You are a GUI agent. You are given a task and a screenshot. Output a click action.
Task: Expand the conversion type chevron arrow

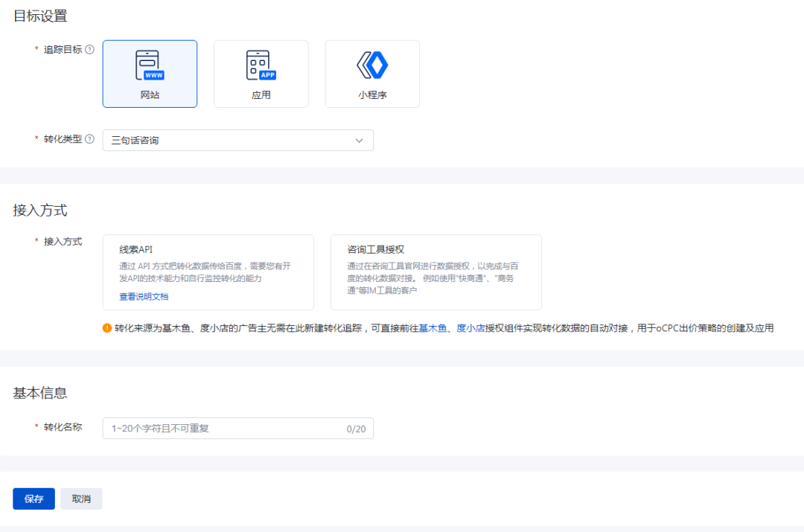[x=360, y=141]
